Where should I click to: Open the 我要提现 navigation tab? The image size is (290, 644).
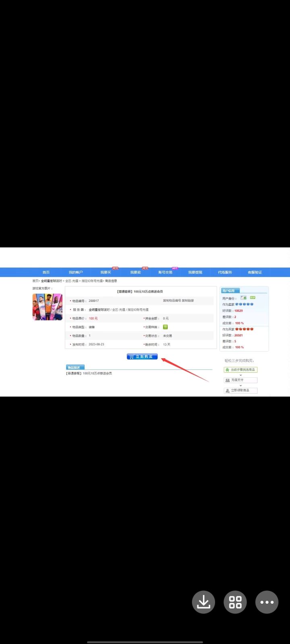pos(195,272)
